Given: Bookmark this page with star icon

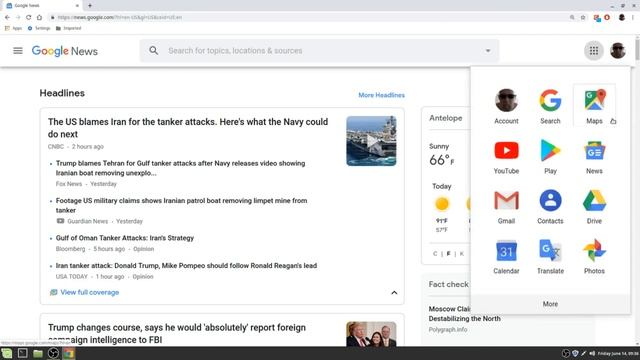Looking at the screenshot, I should pos(583,17).
